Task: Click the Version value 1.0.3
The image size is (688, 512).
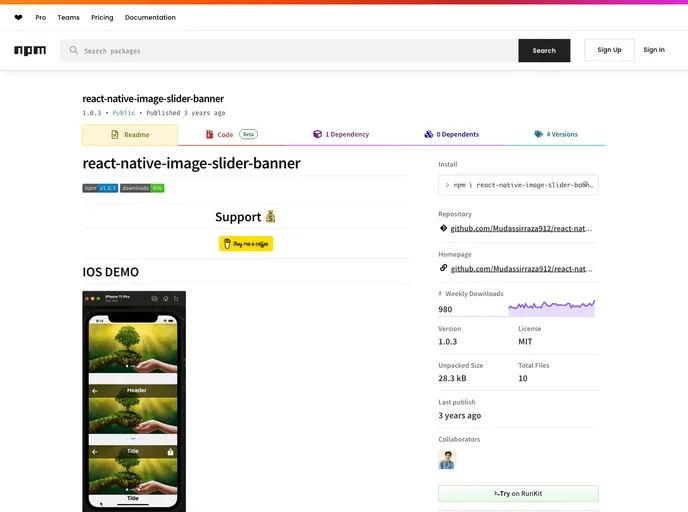Action: (448, 342)
